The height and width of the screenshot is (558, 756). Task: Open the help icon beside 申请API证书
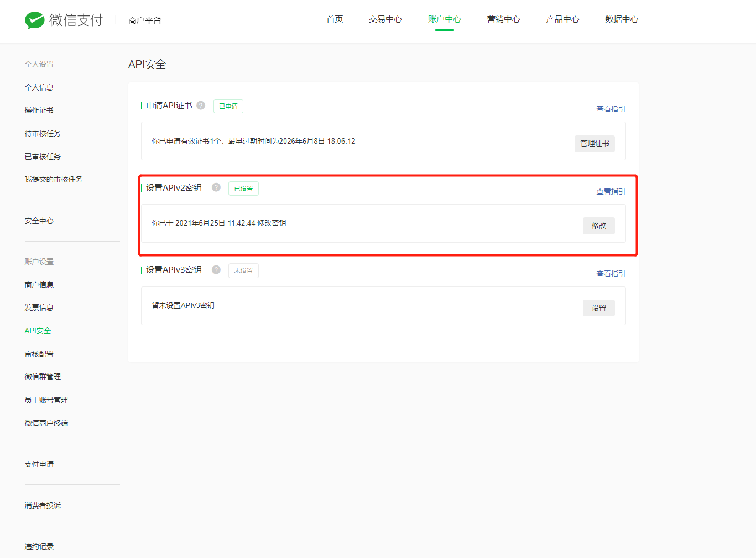[201, 105]
